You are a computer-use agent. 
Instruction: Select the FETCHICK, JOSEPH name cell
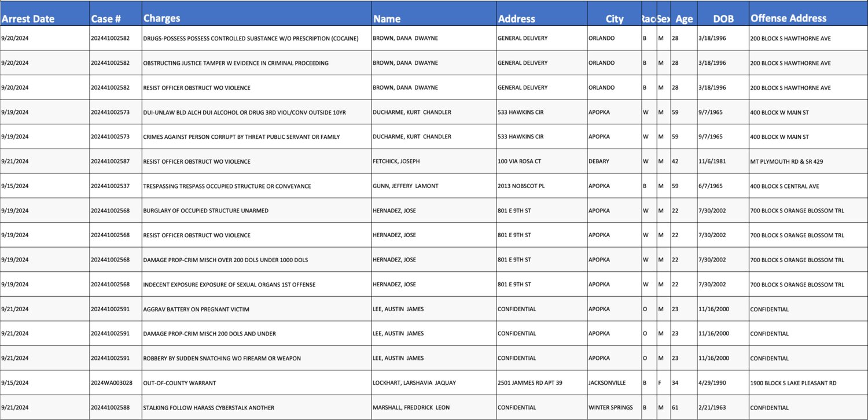(434, 161)
